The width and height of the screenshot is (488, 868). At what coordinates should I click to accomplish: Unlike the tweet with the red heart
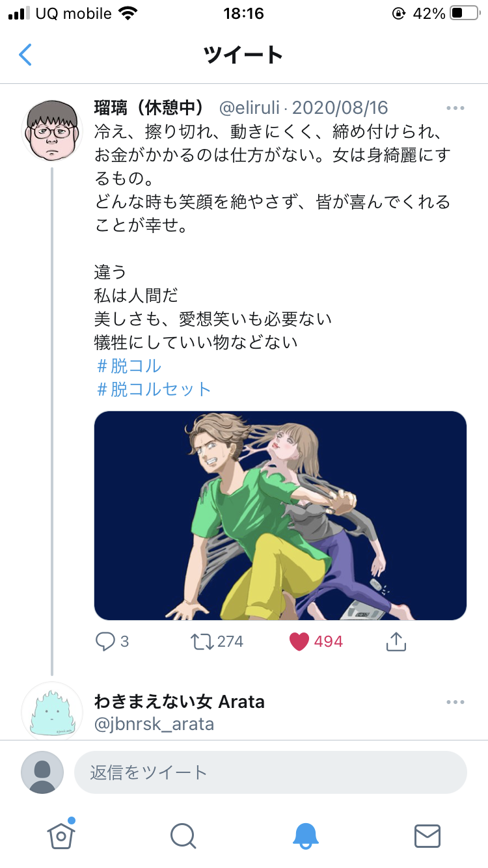tap(299, 642)
